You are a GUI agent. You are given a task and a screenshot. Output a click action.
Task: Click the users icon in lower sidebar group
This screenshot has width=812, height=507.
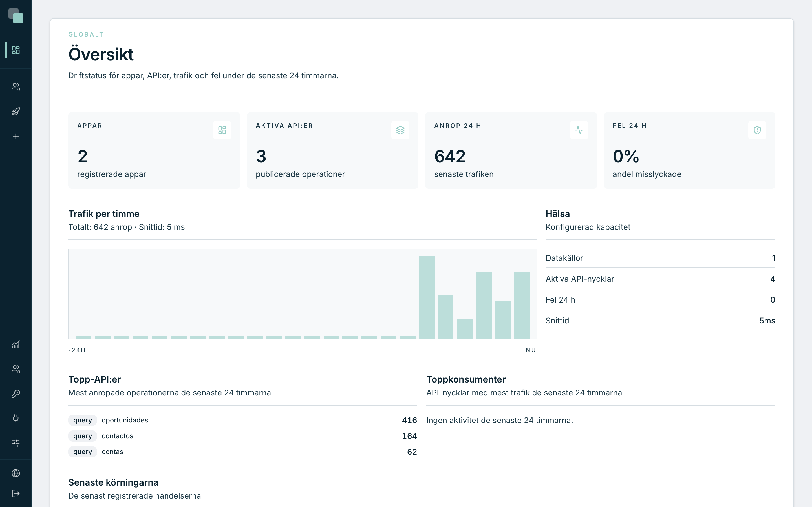pos(16,369)
